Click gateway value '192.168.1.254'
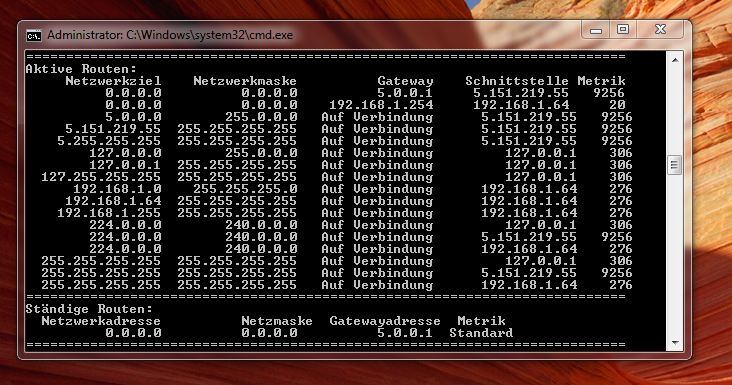Screen dimensions: 732x385 coord(381,105)
